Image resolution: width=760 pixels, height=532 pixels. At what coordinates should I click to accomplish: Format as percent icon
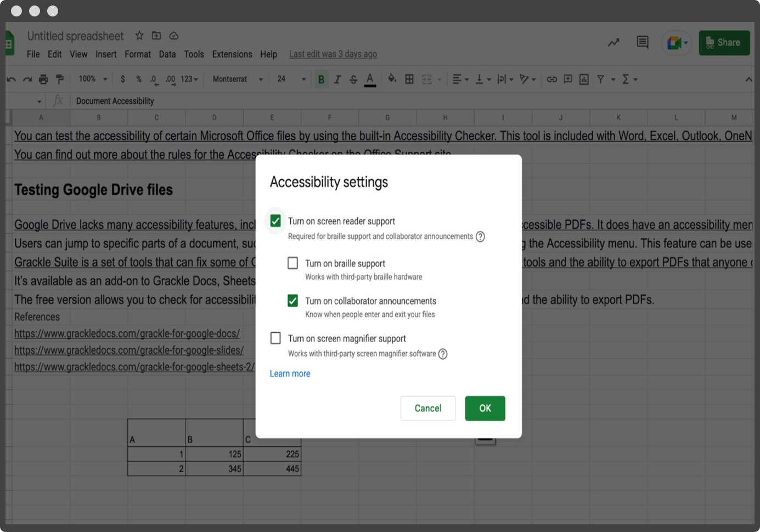coord(139,79)
